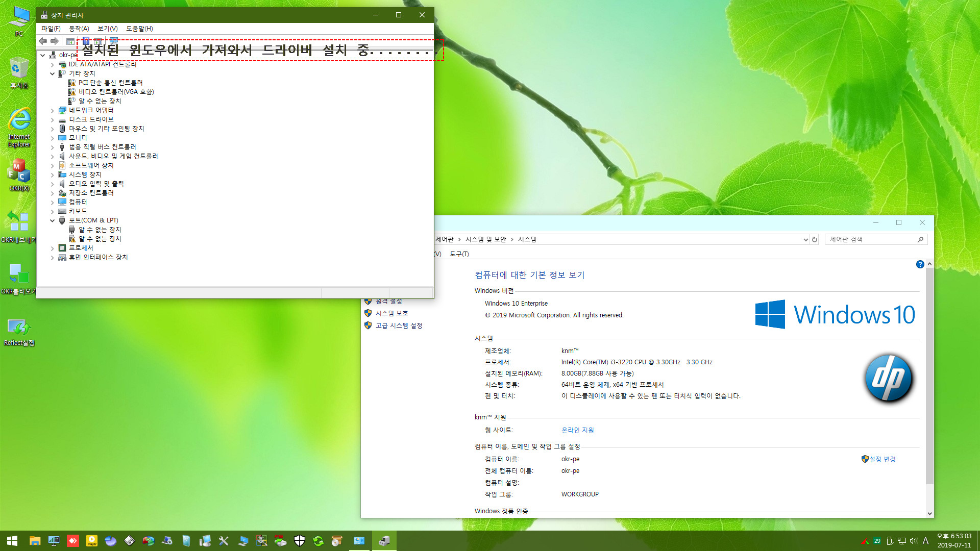Click the refresh button beside the address bar
980x551 pixels.
click(x=815, y=239)
